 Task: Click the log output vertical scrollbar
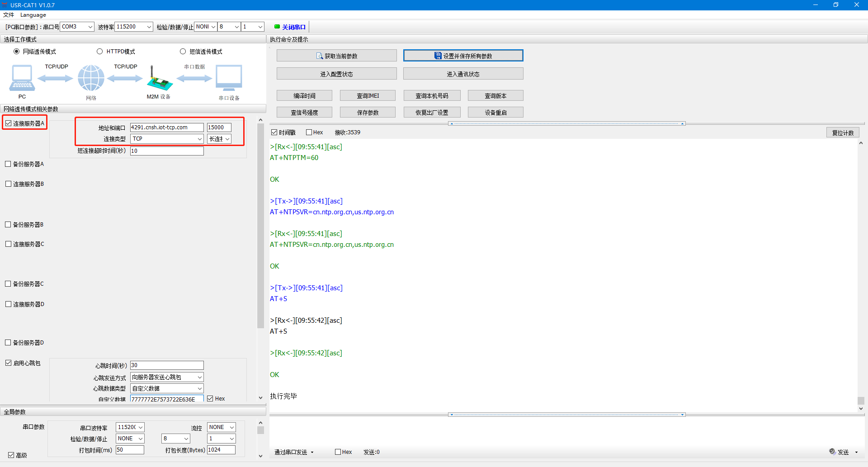point(861,271)
